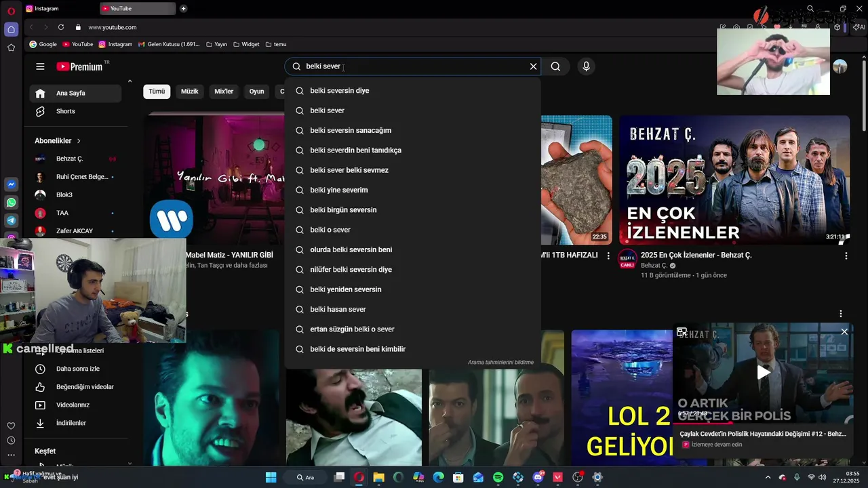Show hidden system tray icons
868x488 pixels.
click(x=768, y=477)
